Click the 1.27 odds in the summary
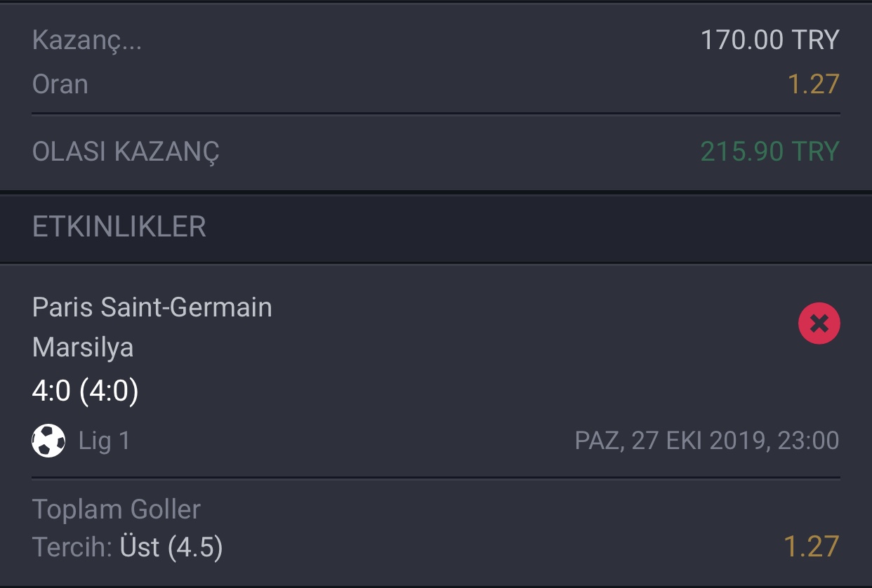Screen dimensions: 872x588 (x=813, y=84)
